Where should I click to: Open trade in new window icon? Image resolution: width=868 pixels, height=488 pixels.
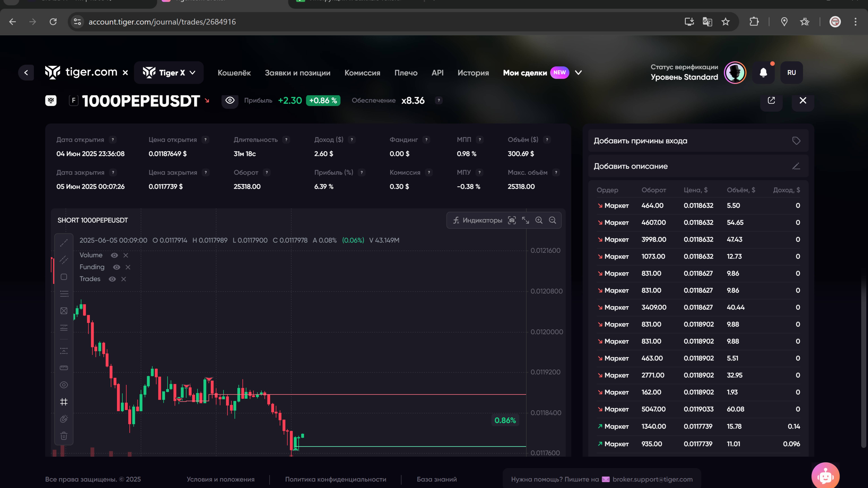point(771,101)
